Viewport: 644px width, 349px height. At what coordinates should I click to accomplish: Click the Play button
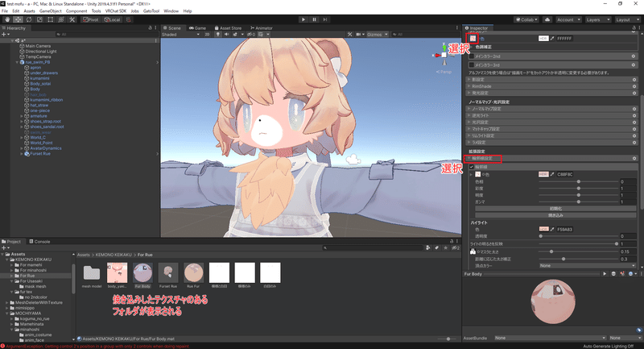click(x=303, y=19)
